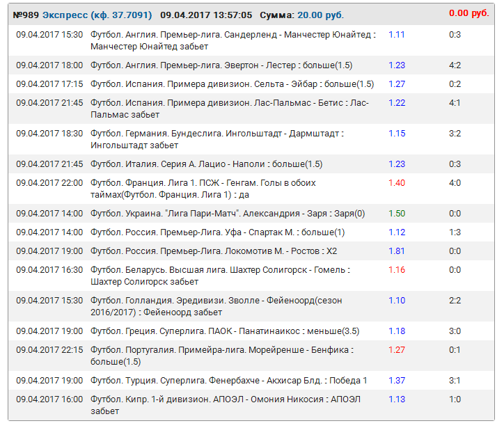Click score 1:3 for Уфа - Спартак
The height and width of the screenshot is (428, 504).
tap(455, 232)
